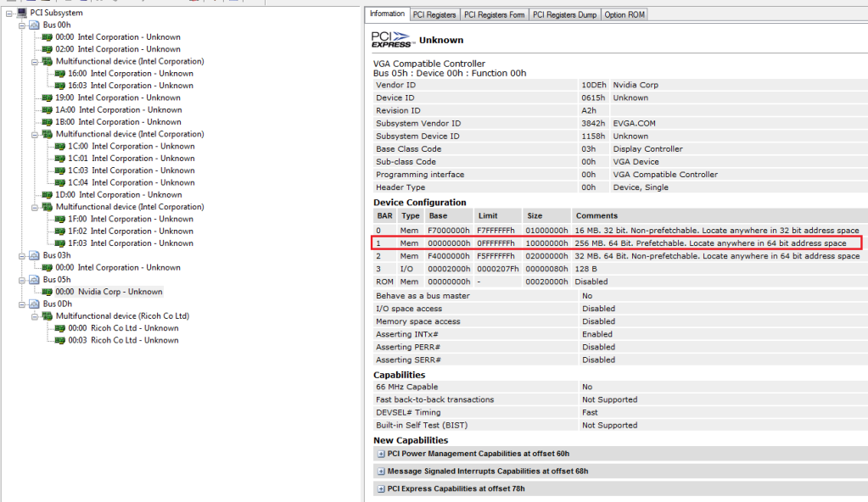Click card icon of device 16:03
Screen dimensions: 868x502
(59, 86)
